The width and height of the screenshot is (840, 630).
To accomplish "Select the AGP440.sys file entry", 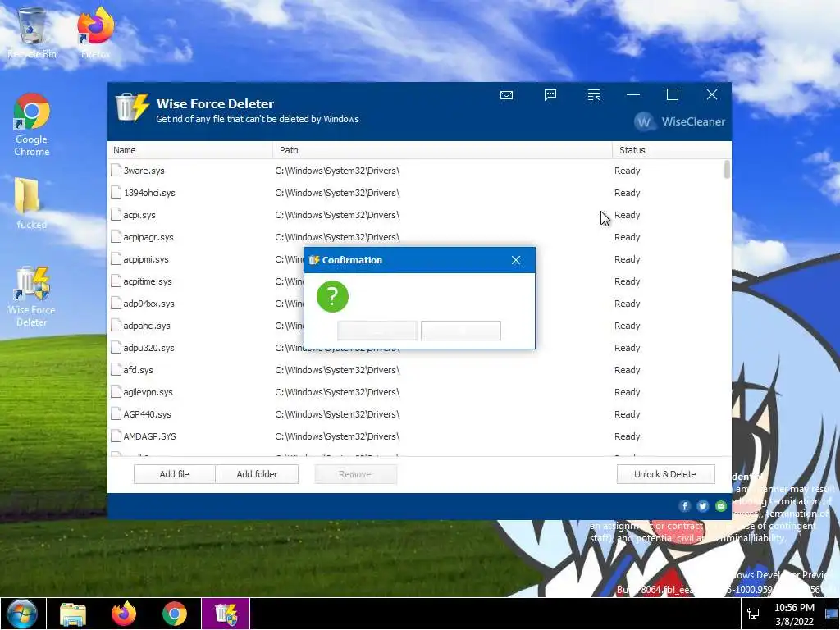I will tap(416, 414).
